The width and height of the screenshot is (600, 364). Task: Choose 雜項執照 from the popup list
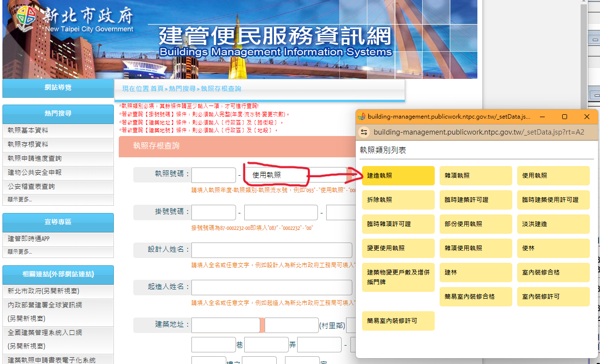[475, 176]
